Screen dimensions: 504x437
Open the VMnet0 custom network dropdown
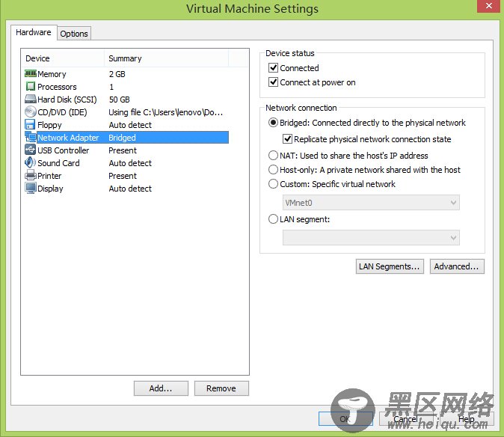[x=371, y=203]
